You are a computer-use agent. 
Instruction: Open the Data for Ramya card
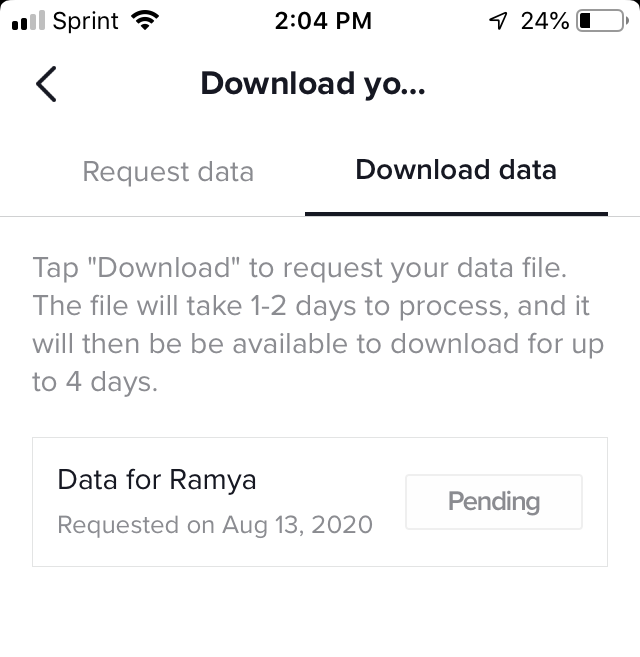320,502
